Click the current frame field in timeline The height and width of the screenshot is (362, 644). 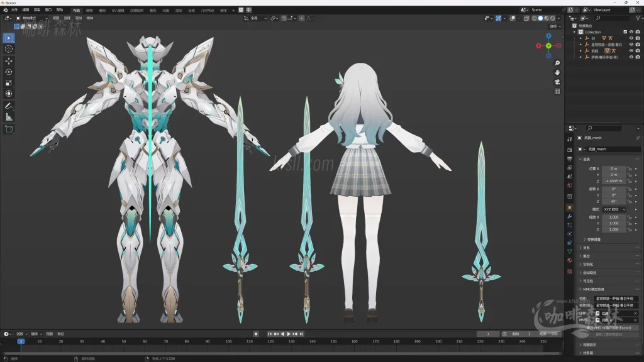pos(488,334)
